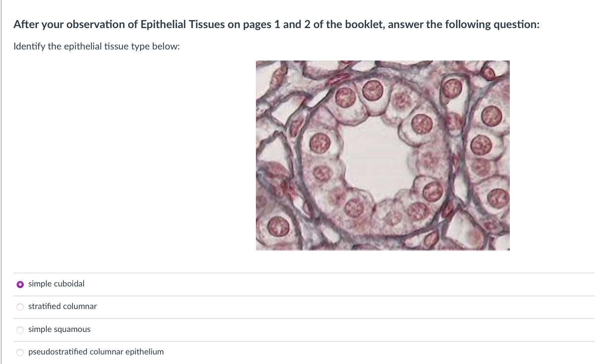Viewport: 595px width, 364px height.
Task: Click the 'stratified columnar' answer text
Action: tap(63, 306)
